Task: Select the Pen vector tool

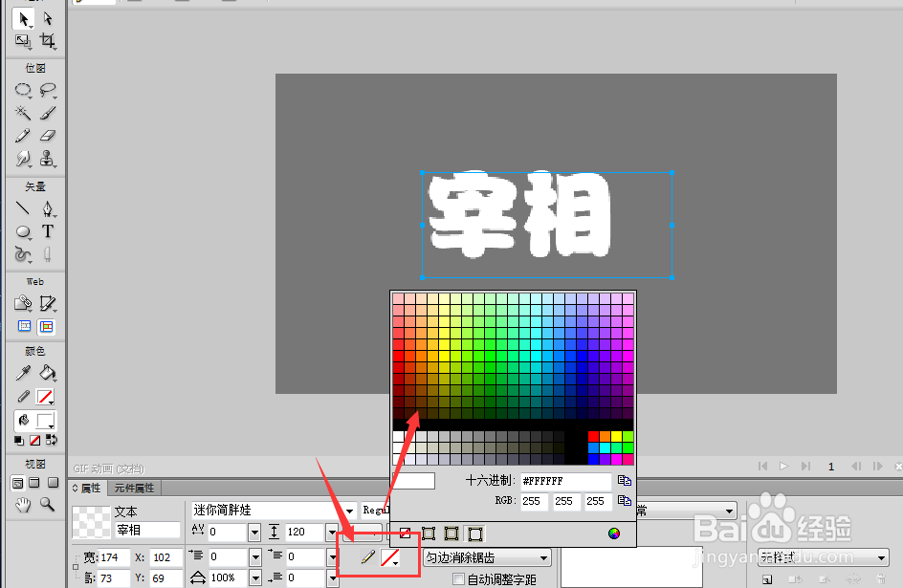Action: coord(46,209)
